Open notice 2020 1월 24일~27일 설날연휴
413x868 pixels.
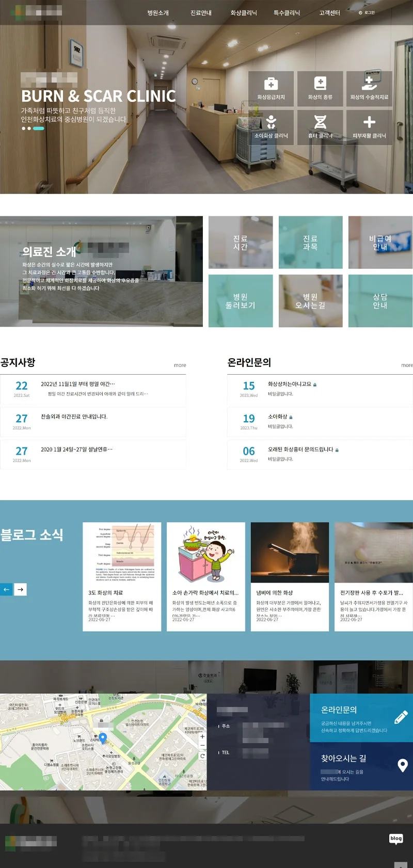click(x=76, y=449)
